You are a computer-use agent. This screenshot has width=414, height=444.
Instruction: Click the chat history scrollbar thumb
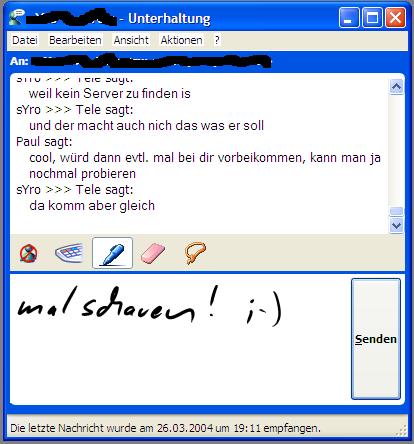point(396,212)
